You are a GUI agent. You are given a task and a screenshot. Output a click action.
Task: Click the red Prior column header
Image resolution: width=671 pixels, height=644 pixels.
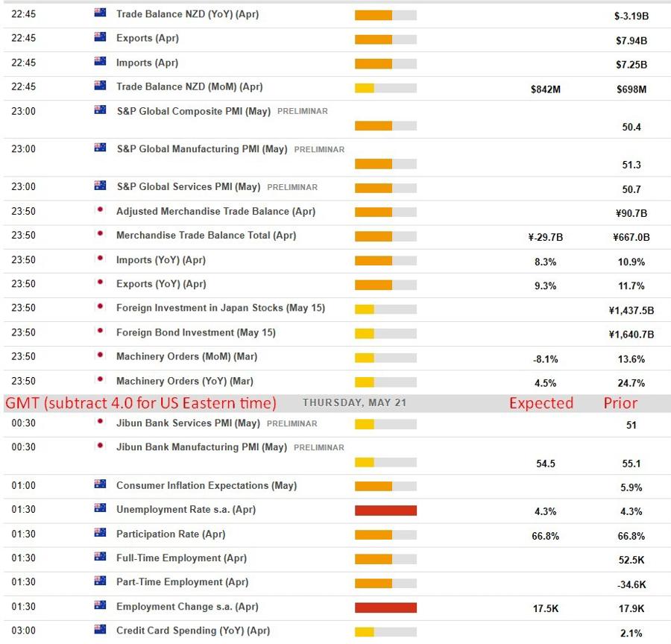pos(620,403)
